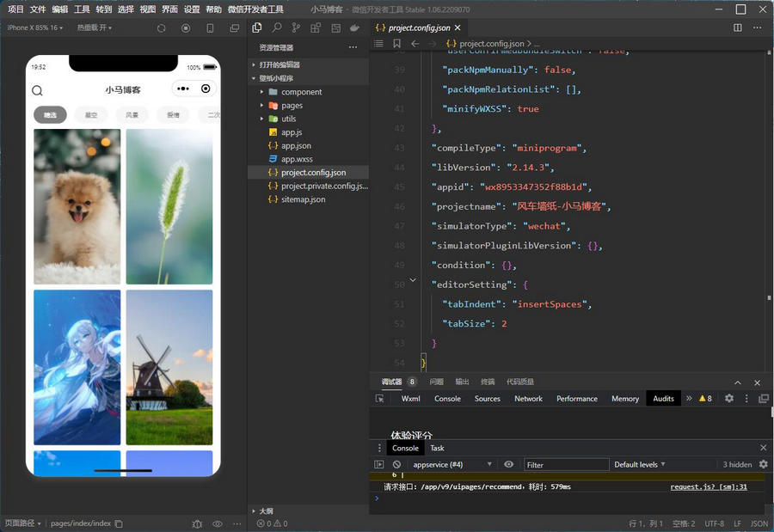The width and height of the screenshot is (774, 532).
Task: Expand the Default levels dropdown
Action: pyautogui.click(x=640, y=464)
